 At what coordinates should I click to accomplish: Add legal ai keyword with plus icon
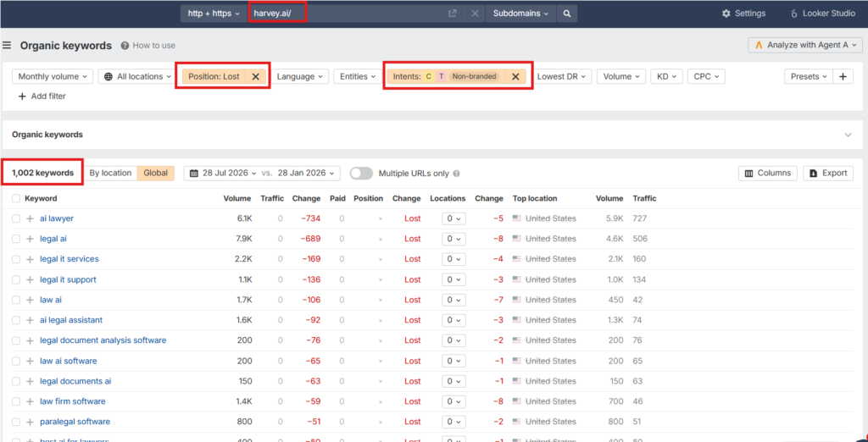click(x=30, y=239)
